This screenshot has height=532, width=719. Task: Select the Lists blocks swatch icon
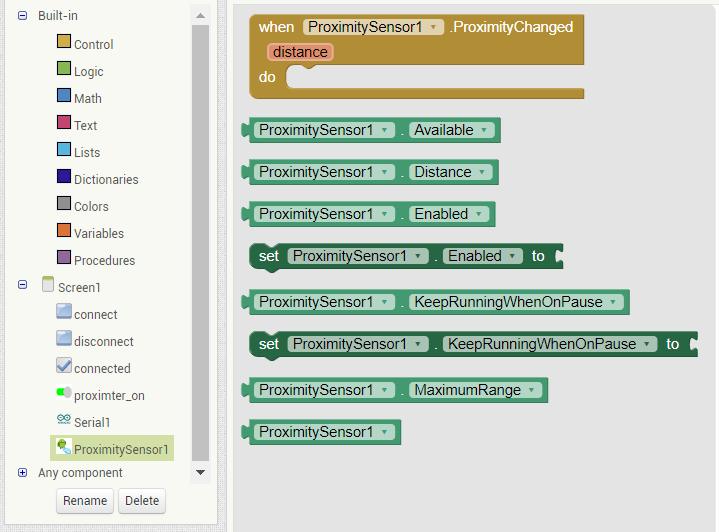(64, 149)
